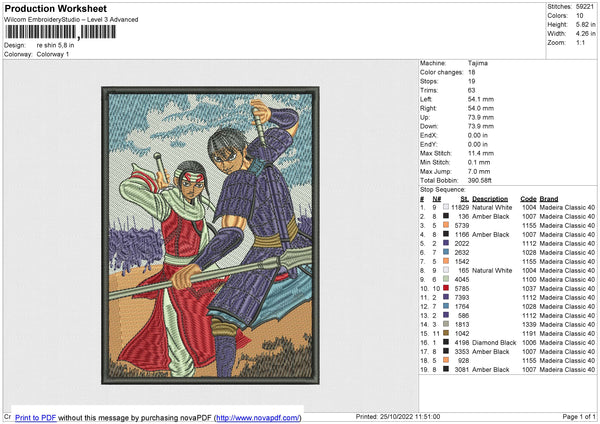
Task: Click the Colors value 10
Action: pos(580,16)
